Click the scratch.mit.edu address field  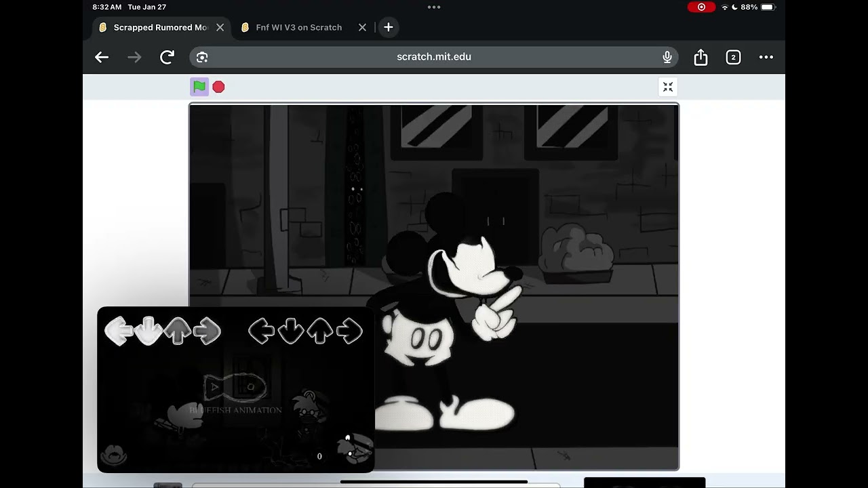pyautogui.click(x=434, y=57)
